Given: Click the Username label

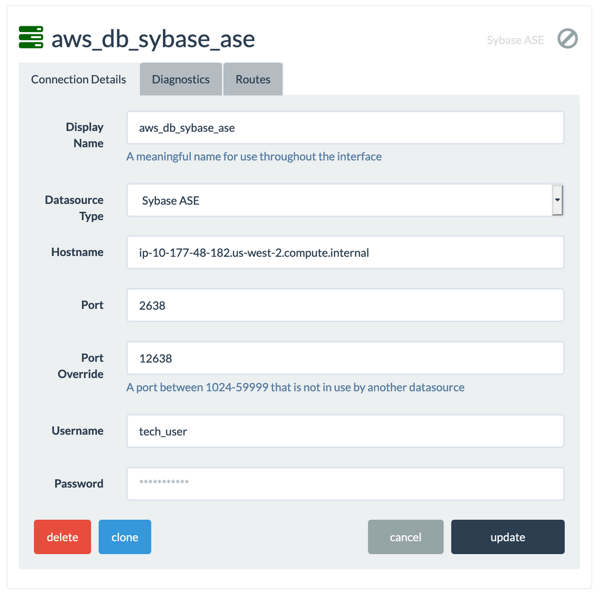Looking at the screenshot, I should click(78, 431).
